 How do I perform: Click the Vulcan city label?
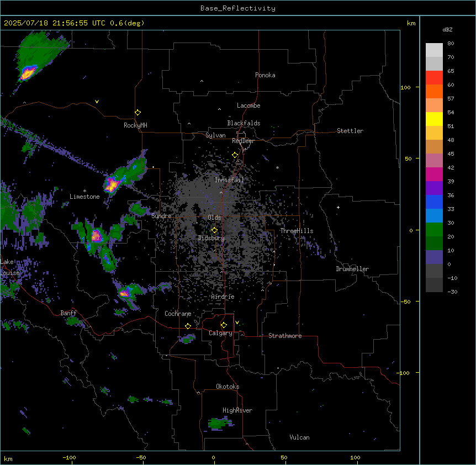click(x=300, y=437)
